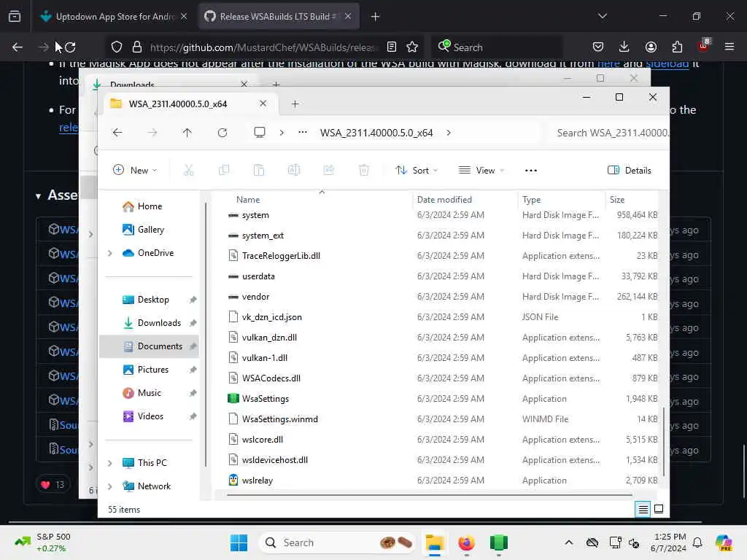This screenshot has width=747, height=560.
Task: Bookmark this page with the star icon
Action: coord(412,47)
